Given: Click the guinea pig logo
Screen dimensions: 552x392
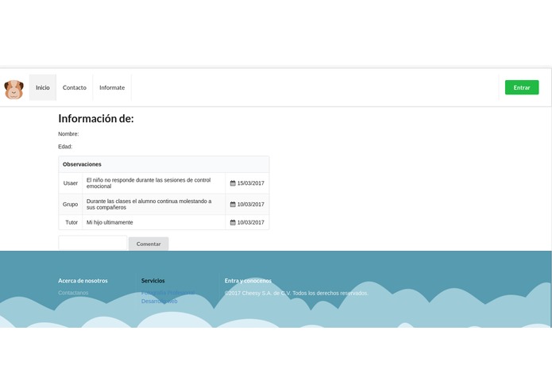Looking at the screenshot, I should pos(14,90).
